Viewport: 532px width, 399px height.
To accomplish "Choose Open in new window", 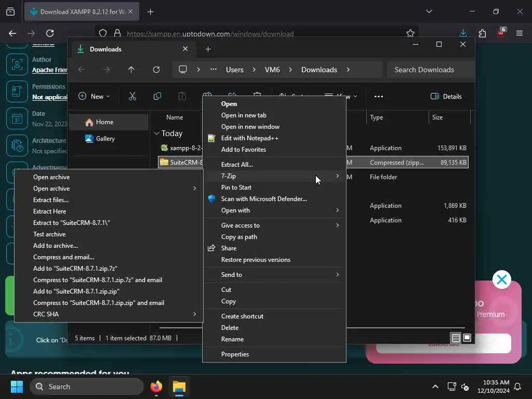I will 274,127.
